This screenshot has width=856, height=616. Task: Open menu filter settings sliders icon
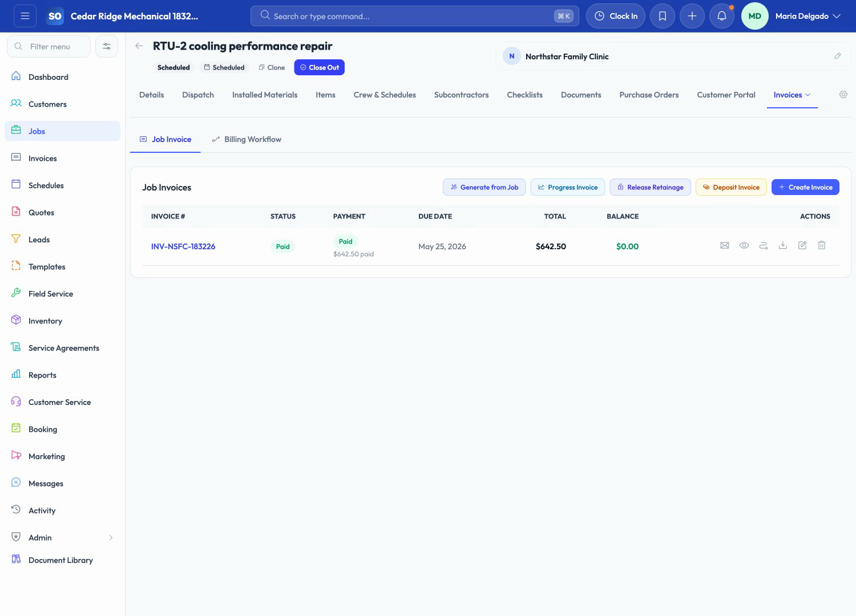click(107, 46)
